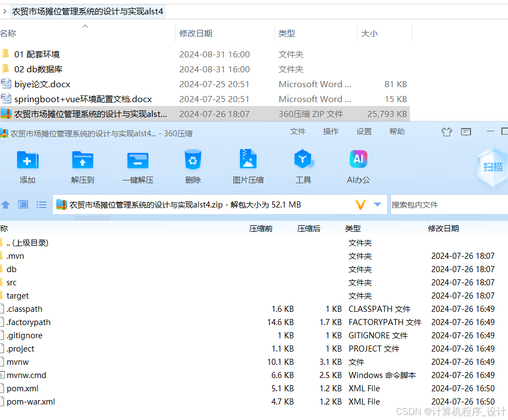Click the VIP crown icon at top right
508x420 pixels.
pyautogui.click(x=446, y=132)
